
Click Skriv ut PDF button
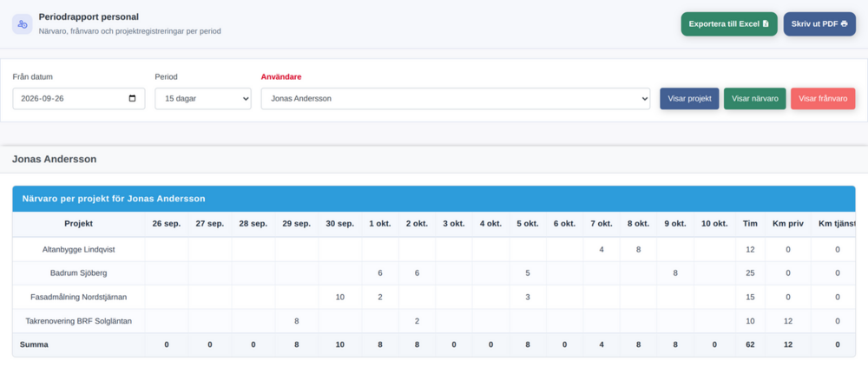click(x=819, y=23)
